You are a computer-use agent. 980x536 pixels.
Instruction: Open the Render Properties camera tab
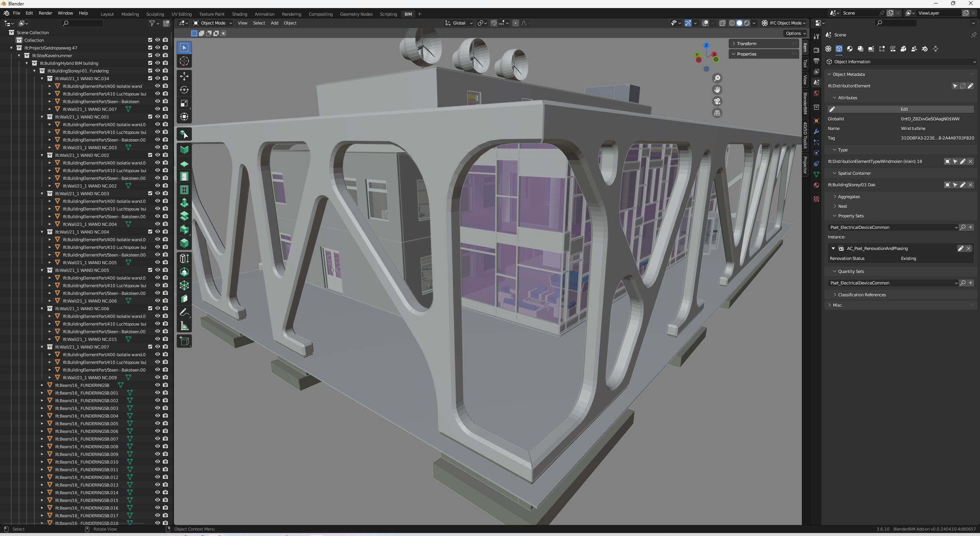click(x=816, y=49)
